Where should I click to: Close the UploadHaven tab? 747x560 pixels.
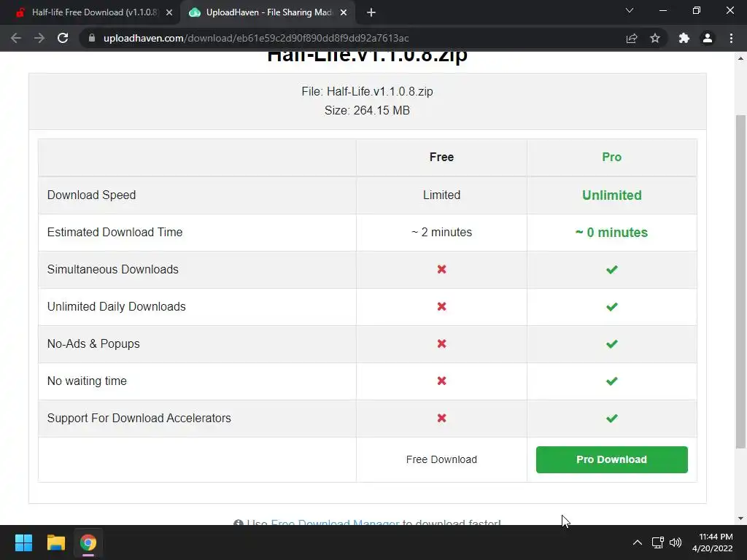click(x=344, y=12)
